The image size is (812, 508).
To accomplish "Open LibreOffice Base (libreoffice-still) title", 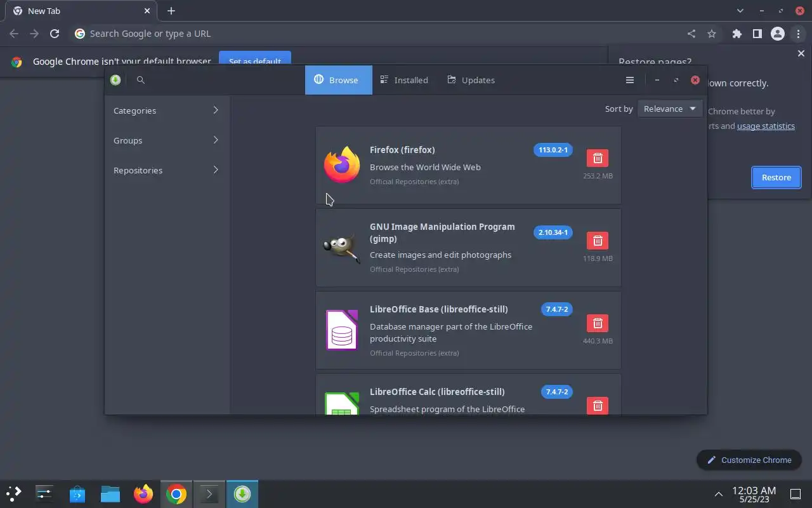I will click(x=439, y=309).
